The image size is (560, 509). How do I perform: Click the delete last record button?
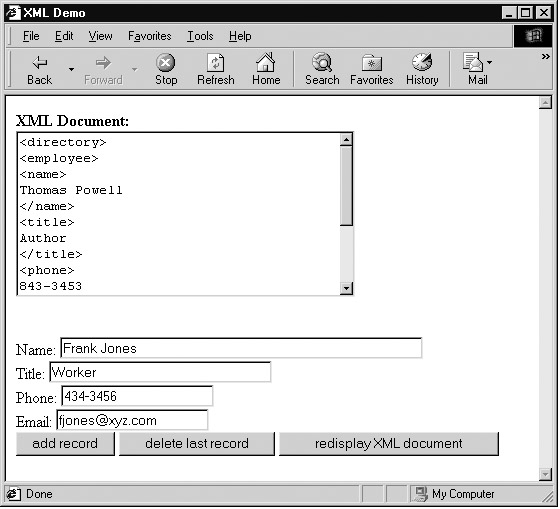click(197, 444)
